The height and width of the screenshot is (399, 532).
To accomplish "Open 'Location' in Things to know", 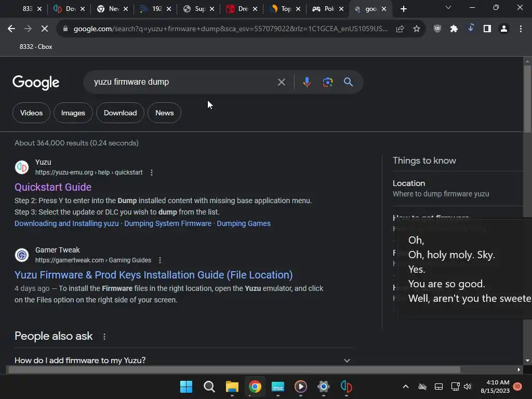I will tap(409, 183).
